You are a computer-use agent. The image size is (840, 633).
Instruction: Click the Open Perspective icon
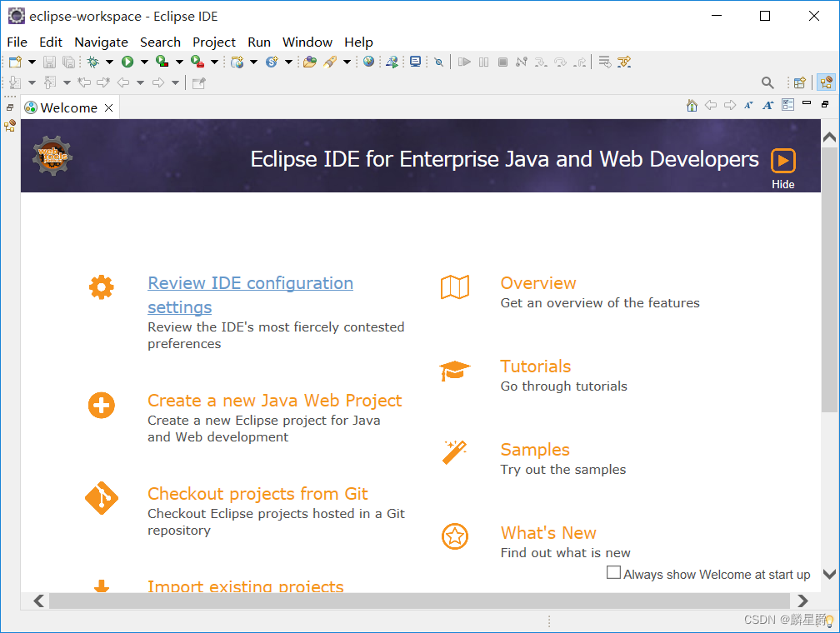(800, 82)
